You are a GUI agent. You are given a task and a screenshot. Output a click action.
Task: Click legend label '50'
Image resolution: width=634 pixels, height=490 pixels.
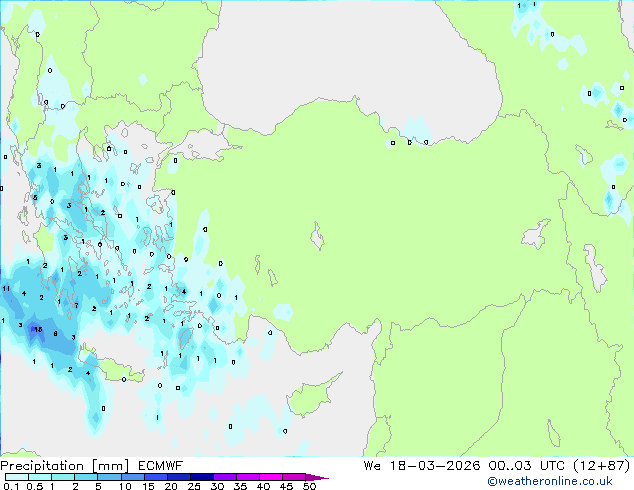coord(309,486)
